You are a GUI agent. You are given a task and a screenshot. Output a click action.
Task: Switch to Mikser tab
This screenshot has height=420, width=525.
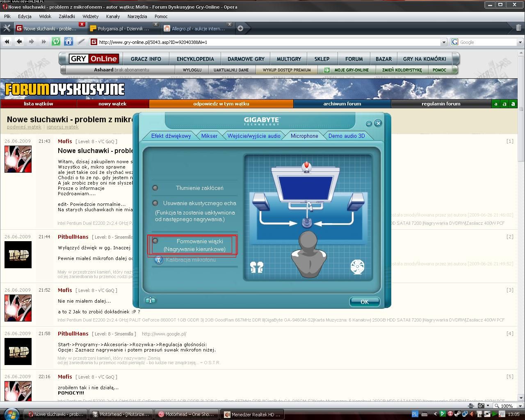click(209, 136)
